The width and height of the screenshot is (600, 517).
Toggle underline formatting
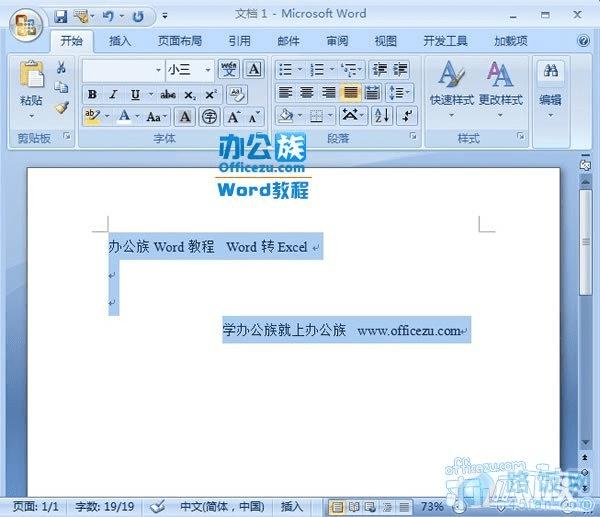pyautogui.click(x=135, y=95)
